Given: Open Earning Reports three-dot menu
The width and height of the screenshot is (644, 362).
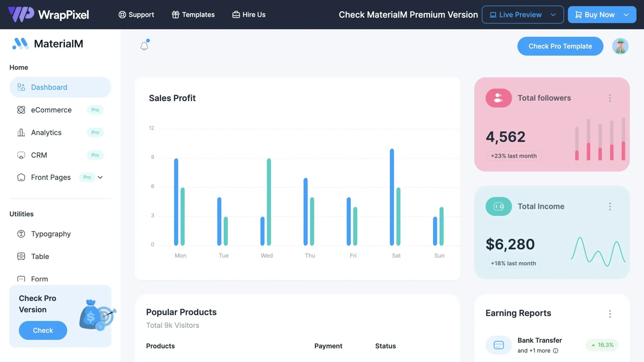Looking at the screenshot, I should tap(610, 314).
